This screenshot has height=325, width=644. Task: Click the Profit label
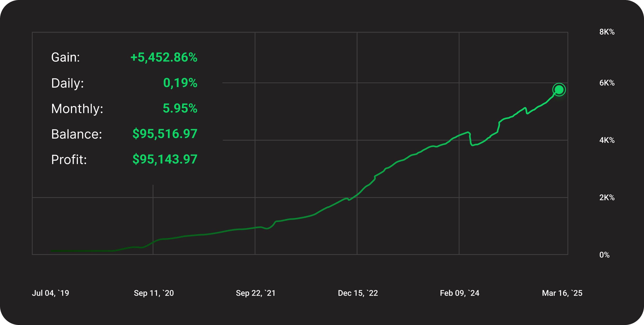click(69, 160)
